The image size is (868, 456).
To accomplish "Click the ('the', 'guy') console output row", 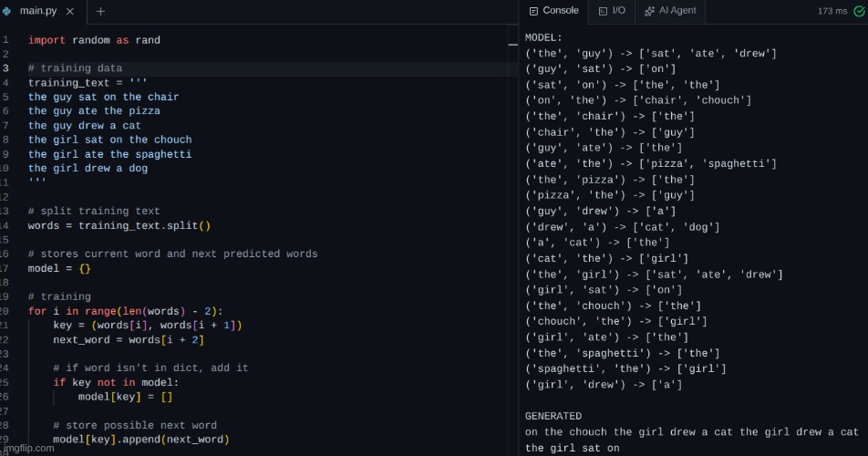I will click(650, 54).
